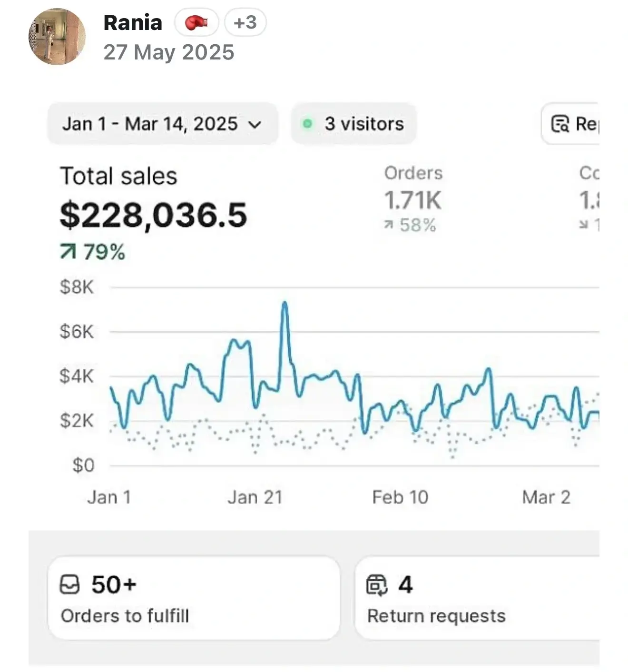This screenshot has height=672, width=628.
Task: Open the Jan 1 - Mar 14, 2025 date range dropdown
Action: (x=162, y=124)
